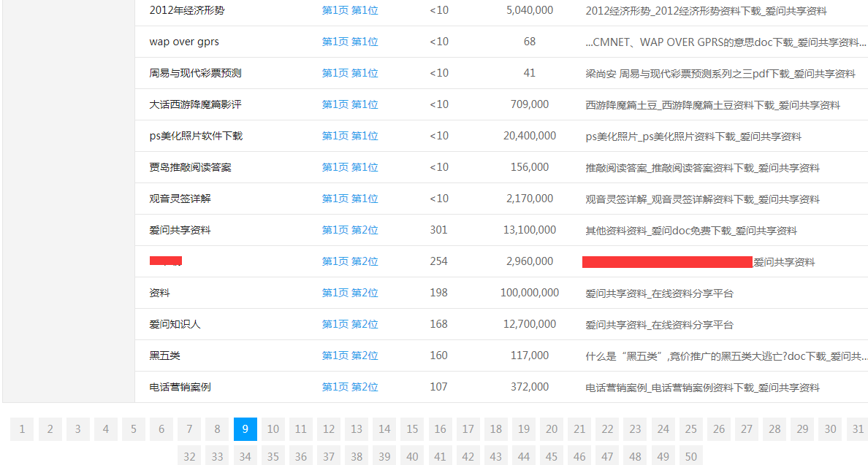868x465 pixels.
Task: Open ranking link for wap over gprs
Action: [x=350, y=42]
